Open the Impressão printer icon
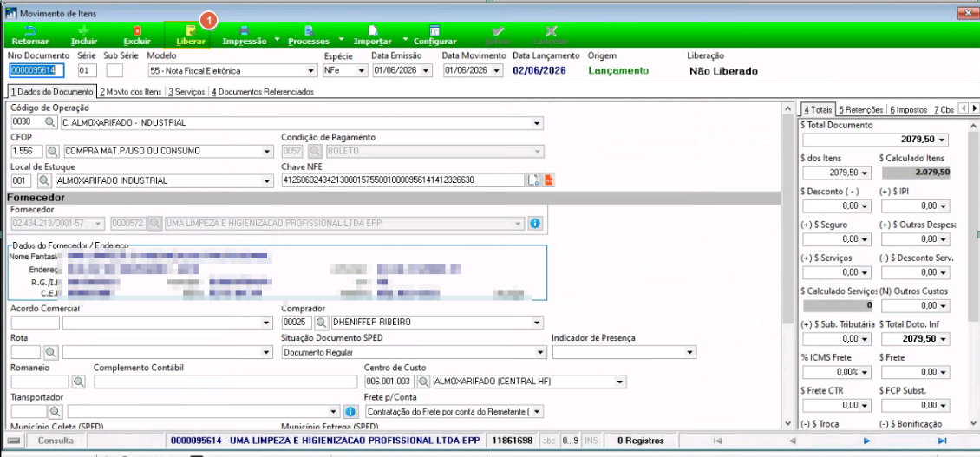Viewport: 980px width, 457px height. 245,30
